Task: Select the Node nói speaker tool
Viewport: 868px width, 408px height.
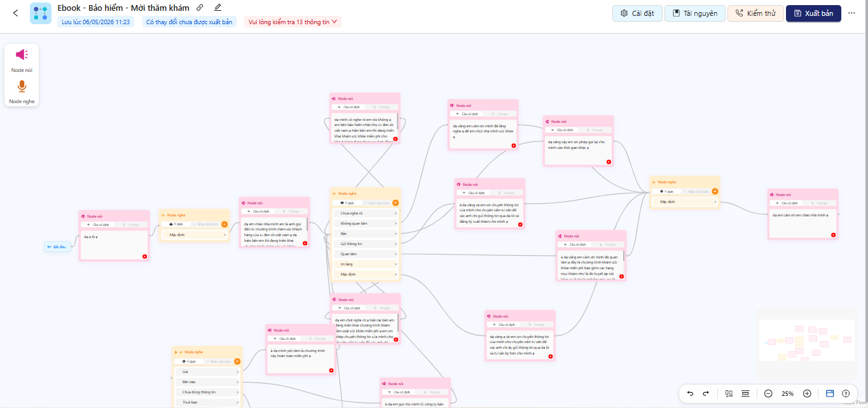Action: (x=22, y=60)
